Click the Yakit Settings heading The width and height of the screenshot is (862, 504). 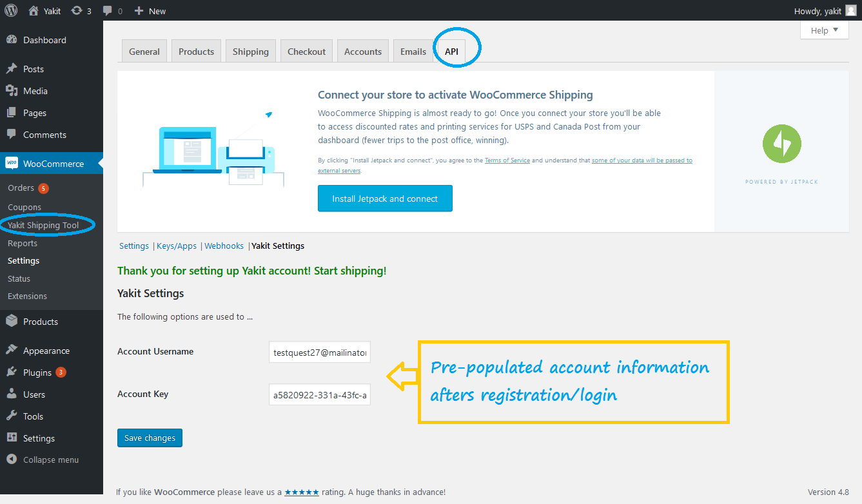click(150, 293)
